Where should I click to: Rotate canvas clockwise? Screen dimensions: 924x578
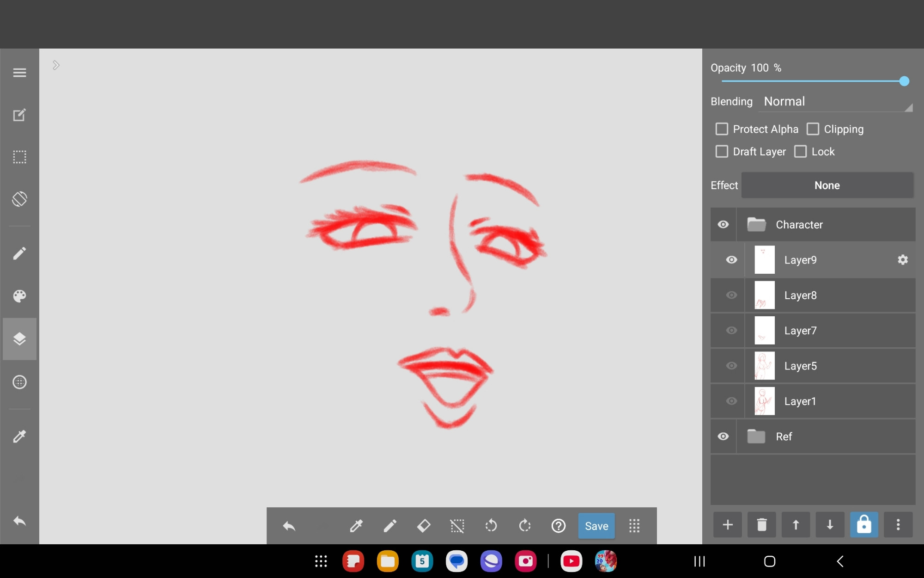click(525, 526)
